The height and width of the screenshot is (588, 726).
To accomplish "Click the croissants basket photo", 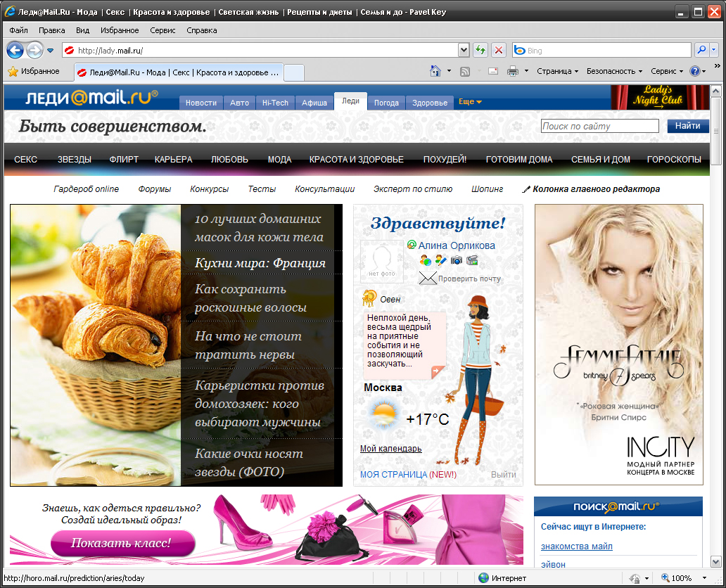I will pos(96,345).
